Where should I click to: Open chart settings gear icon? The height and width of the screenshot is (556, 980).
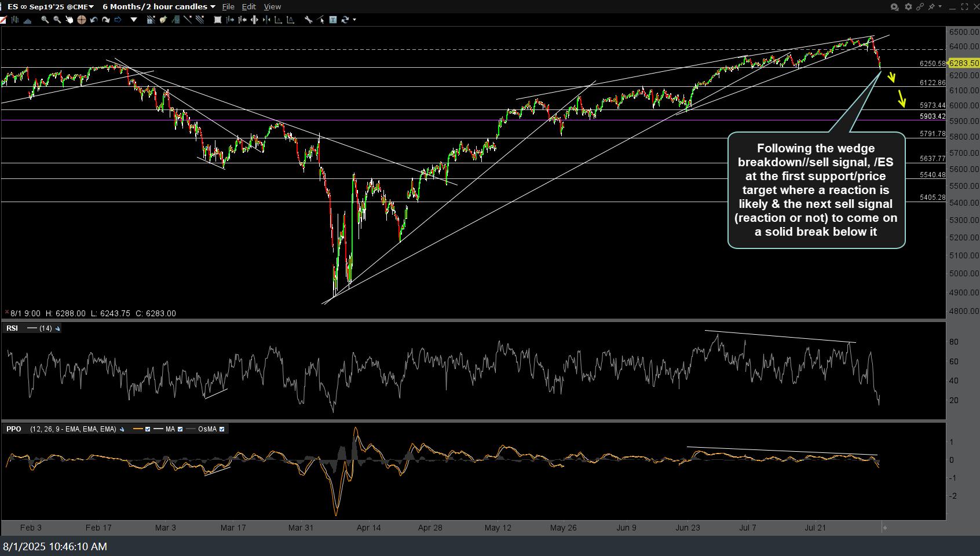click(x=908, y=7)
